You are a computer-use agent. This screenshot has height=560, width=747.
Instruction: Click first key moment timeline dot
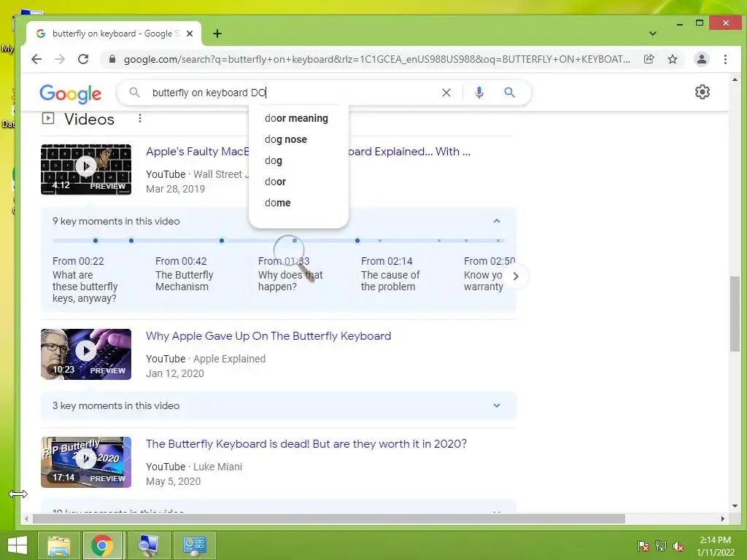96,241
